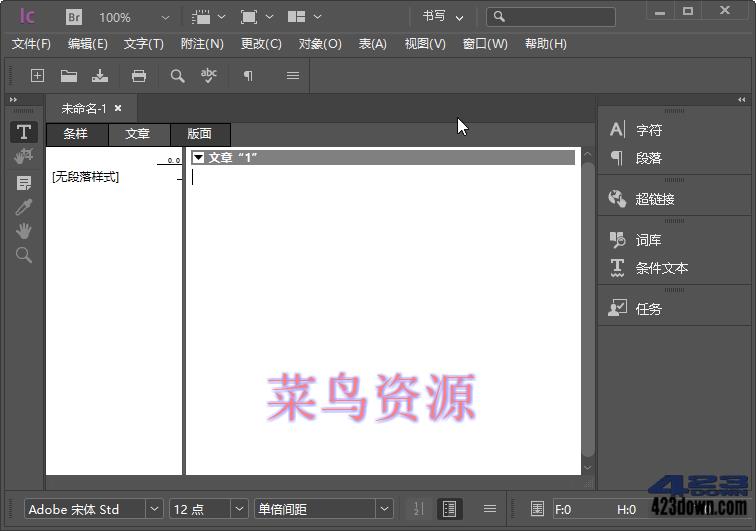Viewport: 756px width, 531px height.
Task: Open the 窗口(W) menu
Action: point(485,44)
